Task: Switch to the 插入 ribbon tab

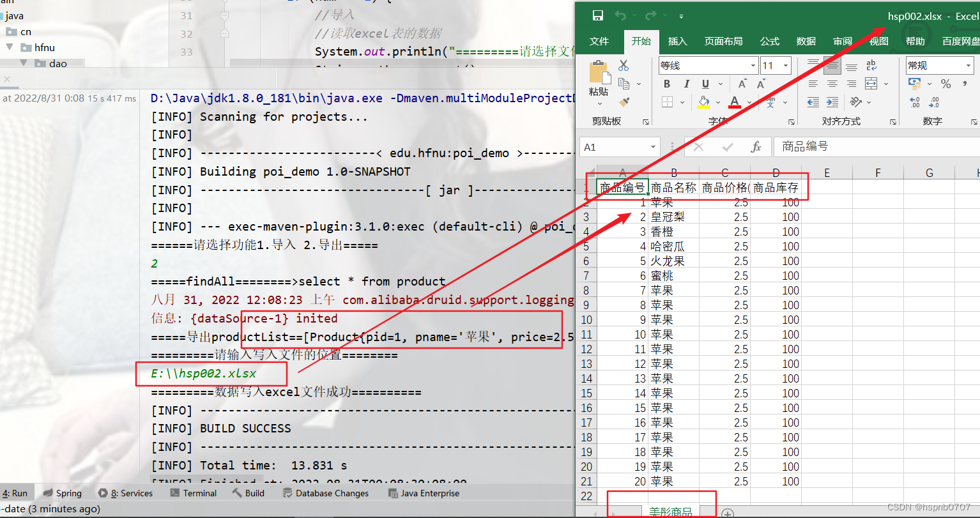Action: (677, 41)
